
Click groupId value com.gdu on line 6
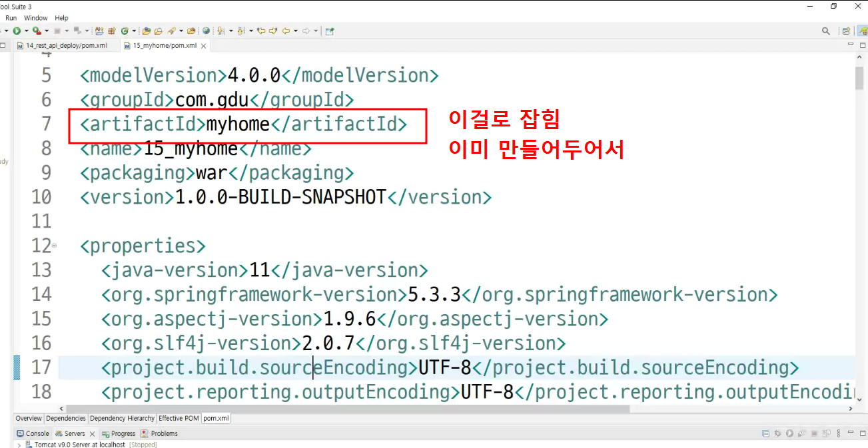[x=211, y=100]
